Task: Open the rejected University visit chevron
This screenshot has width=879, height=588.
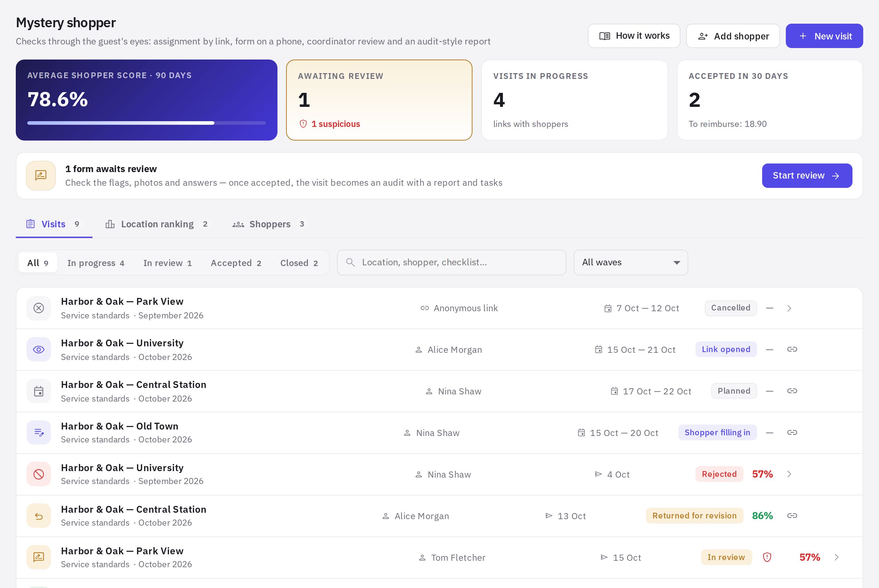Action: point(789,474)
